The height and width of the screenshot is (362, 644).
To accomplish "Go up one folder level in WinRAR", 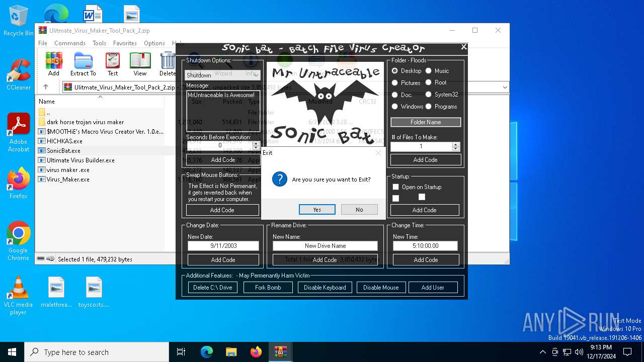I will [46, 87].
